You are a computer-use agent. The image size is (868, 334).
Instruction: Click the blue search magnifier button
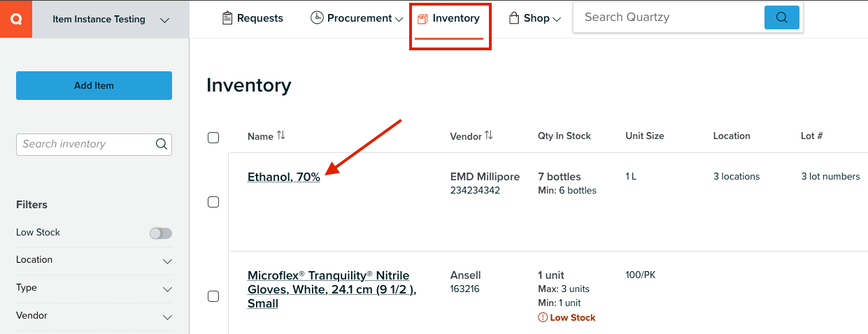click(782, 17)
